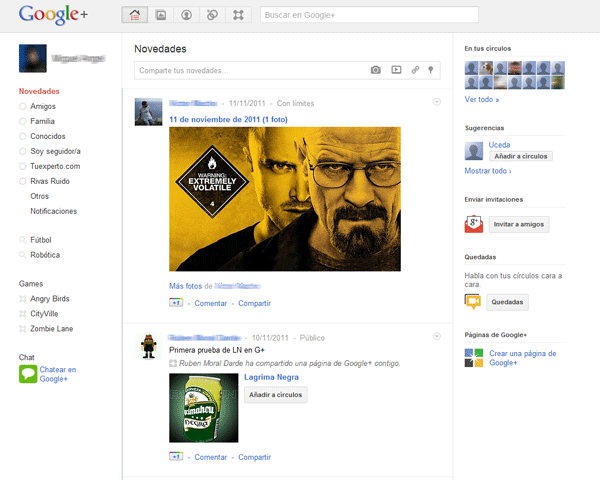The height and width of the screenshot is (480, 600).
Task: Click the Quedadas hangout chat icon
Action: (473, 302)
